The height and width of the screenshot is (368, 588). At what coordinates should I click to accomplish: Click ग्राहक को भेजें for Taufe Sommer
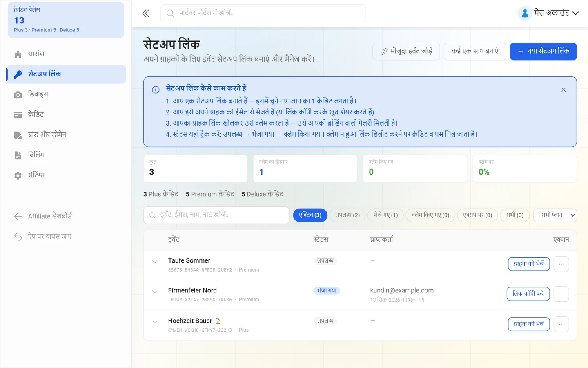point(529,264)
